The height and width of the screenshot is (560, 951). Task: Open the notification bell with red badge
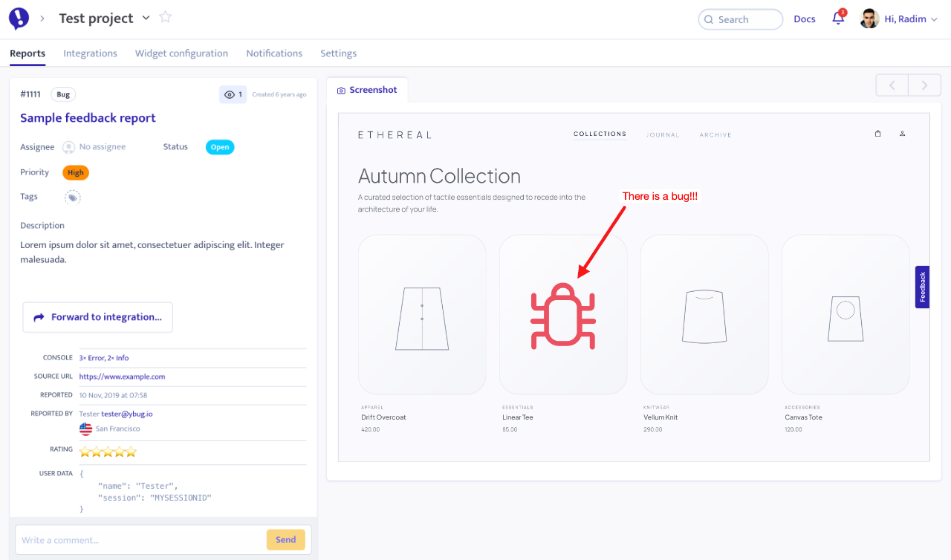click(x=837, y=19)
